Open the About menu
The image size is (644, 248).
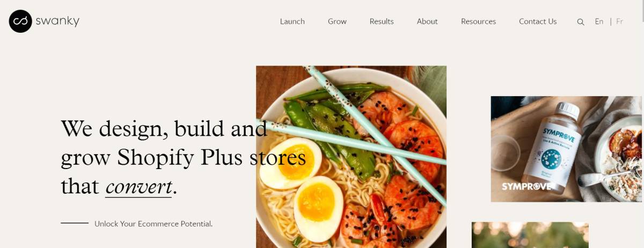point(427,21)
